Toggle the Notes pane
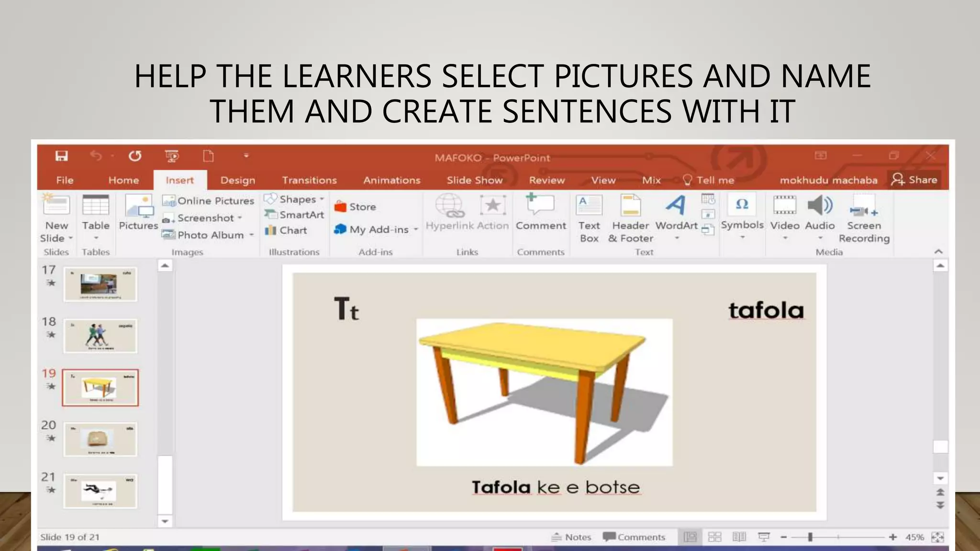The image size is (980, 551). [571, 537]
